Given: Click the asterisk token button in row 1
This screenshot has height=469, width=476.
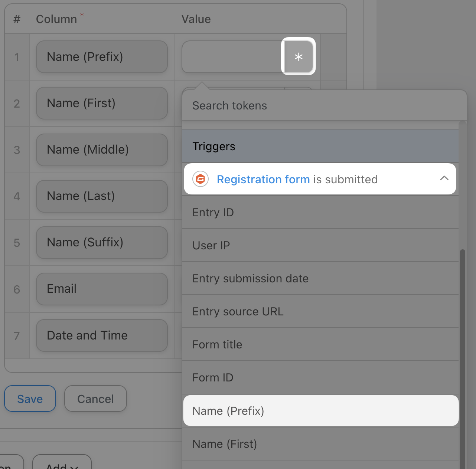Looking at the screenshot, I should (299, 57).
